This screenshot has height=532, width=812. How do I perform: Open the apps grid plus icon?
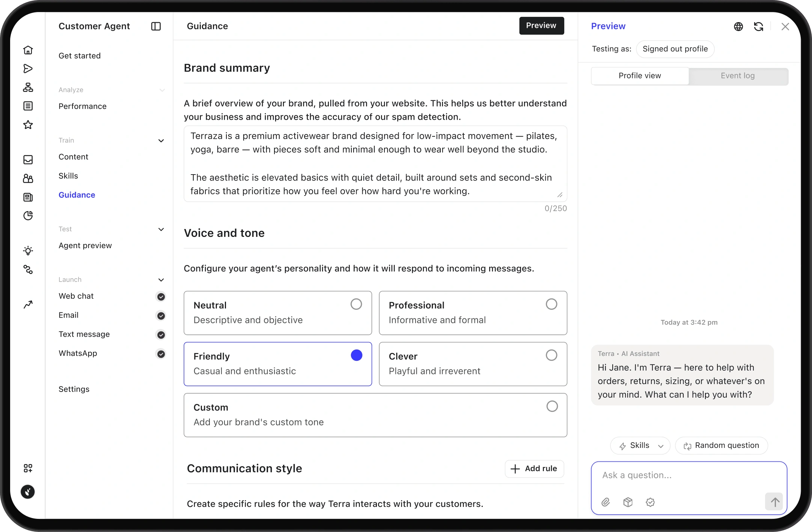(28, 468)
